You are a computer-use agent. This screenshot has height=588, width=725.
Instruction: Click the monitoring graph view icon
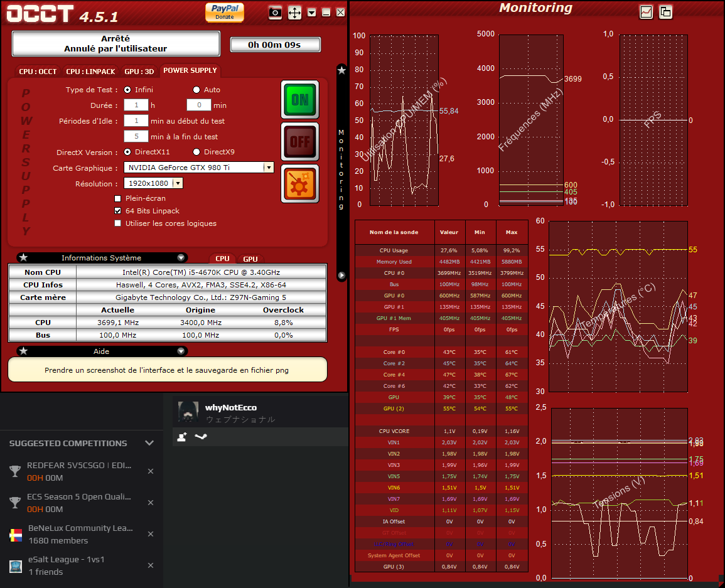click(x=646, y=12)
